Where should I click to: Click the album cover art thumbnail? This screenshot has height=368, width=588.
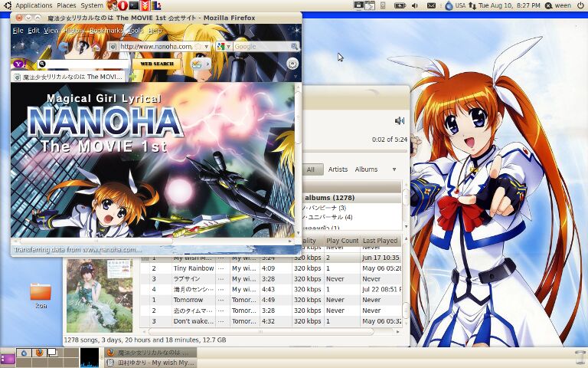pos(100,295)
